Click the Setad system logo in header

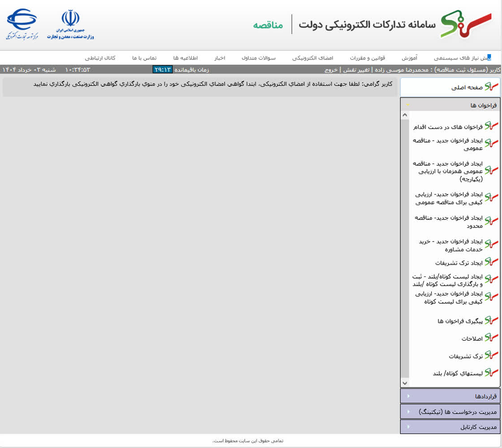pos(466,24)
